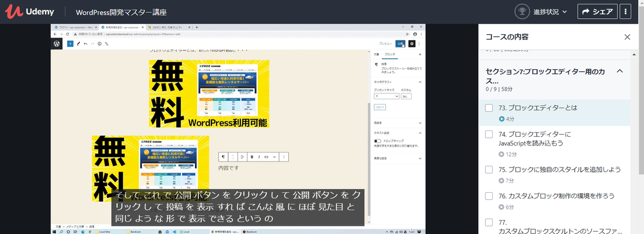Toggle italic in block toolbar

click(259, 157)
